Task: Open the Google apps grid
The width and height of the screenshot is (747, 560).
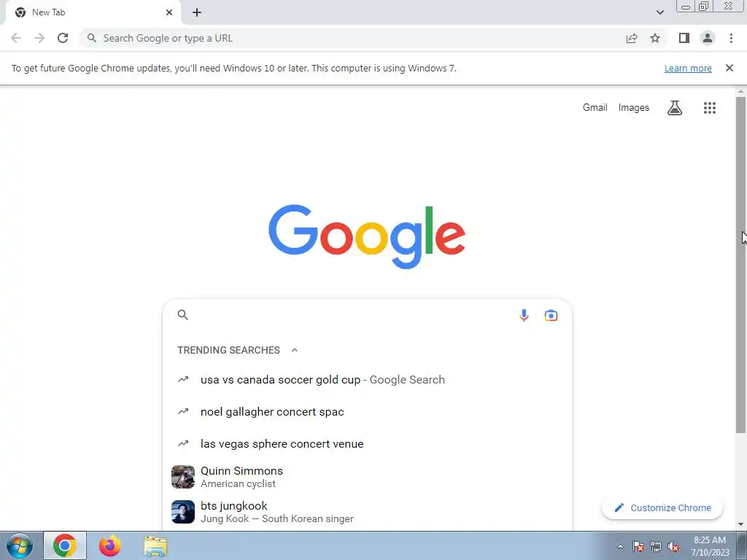Action: pos(709,108)
